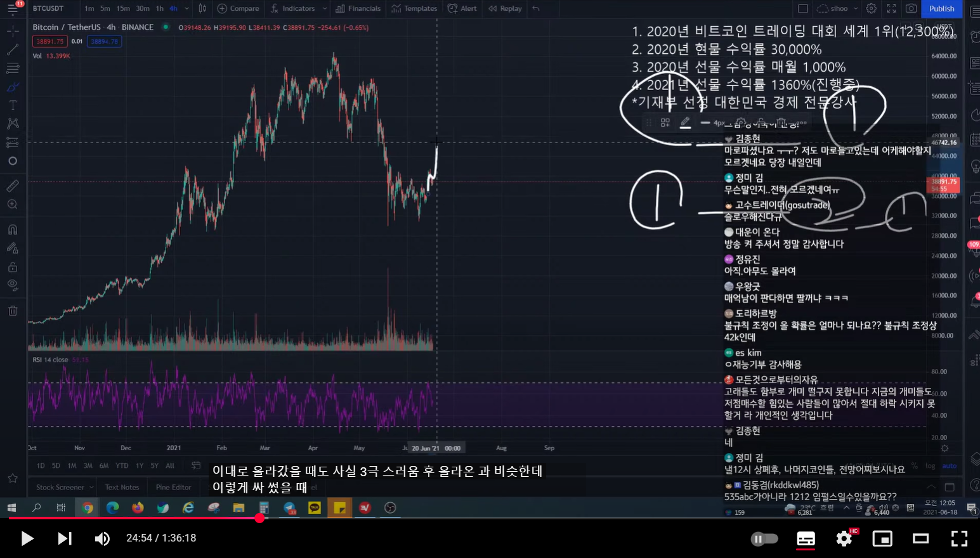980x558 pixels.
Task: Select the 3M date range
Action: pos(88,465)
